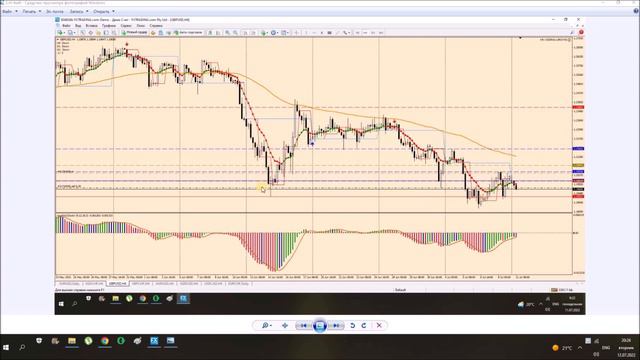Open the Windows Start menu on the taskbar

[6, 347]
